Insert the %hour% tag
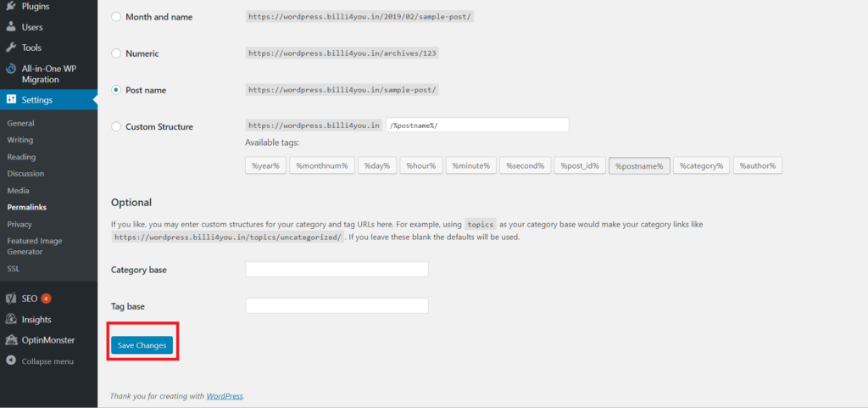This screenshot has width=868, height=408. (x=421, y=165)
